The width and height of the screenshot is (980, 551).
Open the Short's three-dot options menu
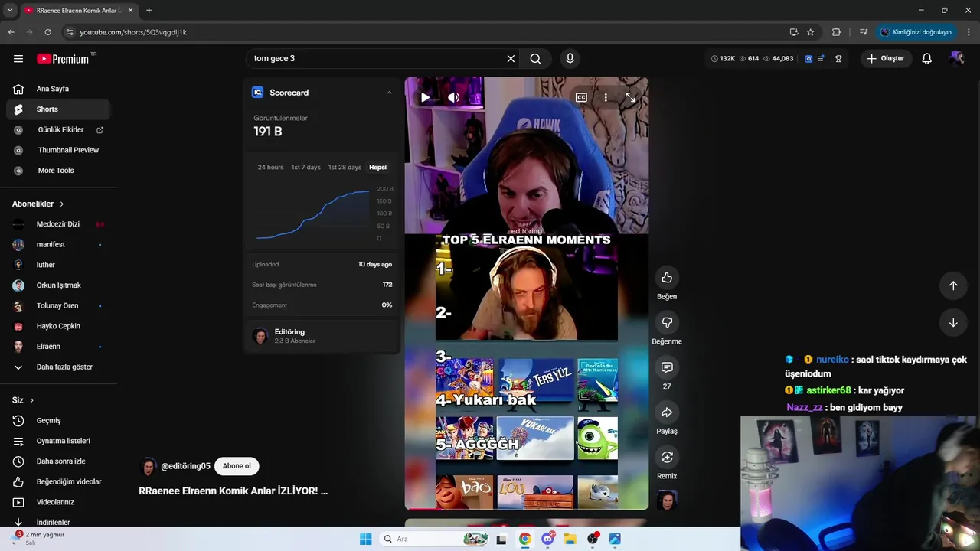[x=606, y=97]
